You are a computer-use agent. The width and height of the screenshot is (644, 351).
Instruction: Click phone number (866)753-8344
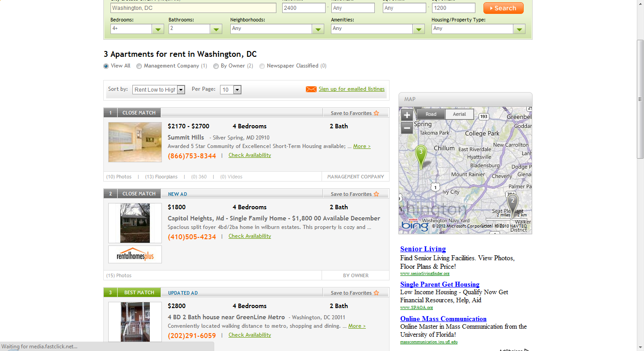pyautogui.click(x=192, y=156)
